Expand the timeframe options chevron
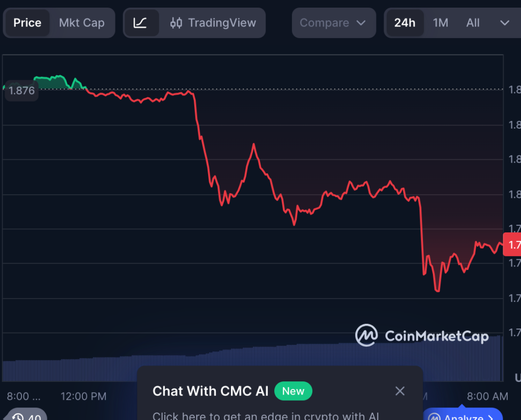 click(x=504, y=22)
